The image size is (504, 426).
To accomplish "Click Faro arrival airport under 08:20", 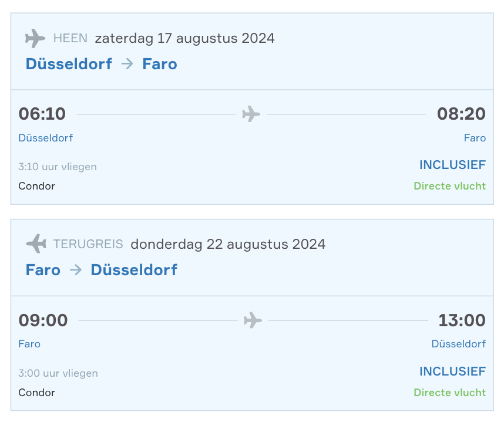I will (x=475, y=138).
